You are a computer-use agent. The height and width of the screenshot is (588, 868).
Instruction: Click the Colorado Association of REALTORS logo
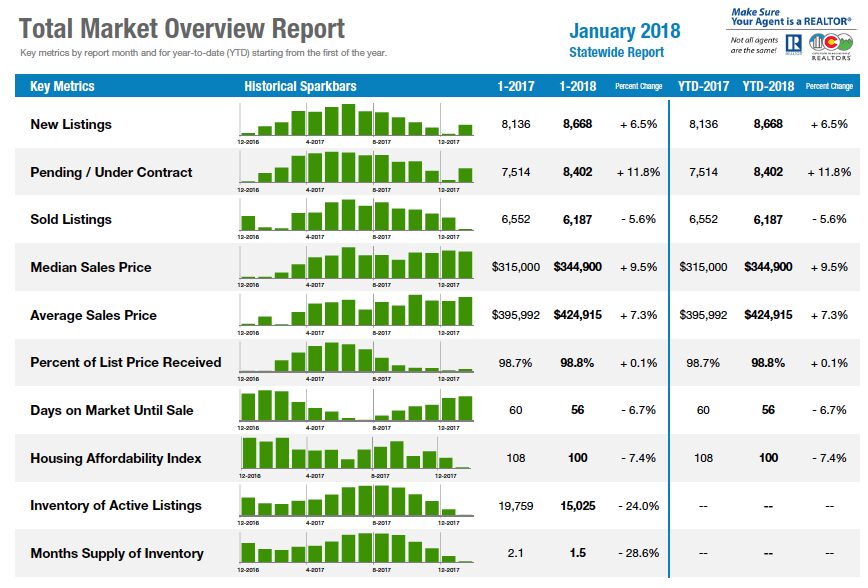point(830,47)
